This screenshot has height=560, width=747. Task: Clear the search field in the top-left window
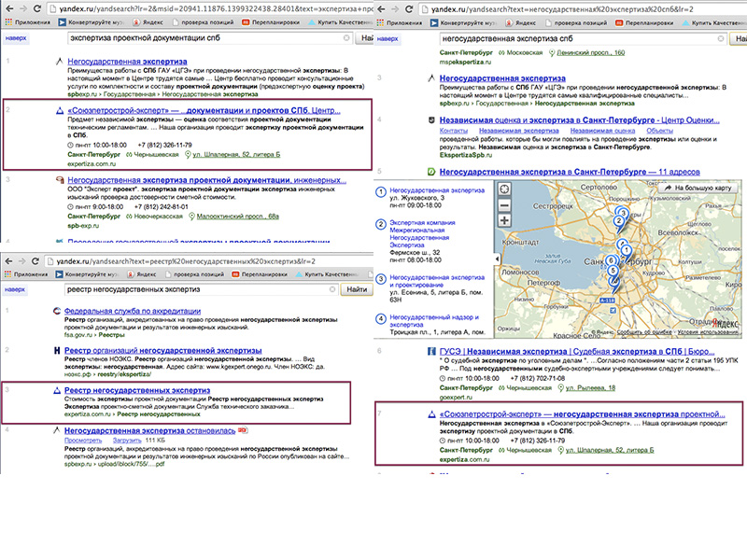346,37
